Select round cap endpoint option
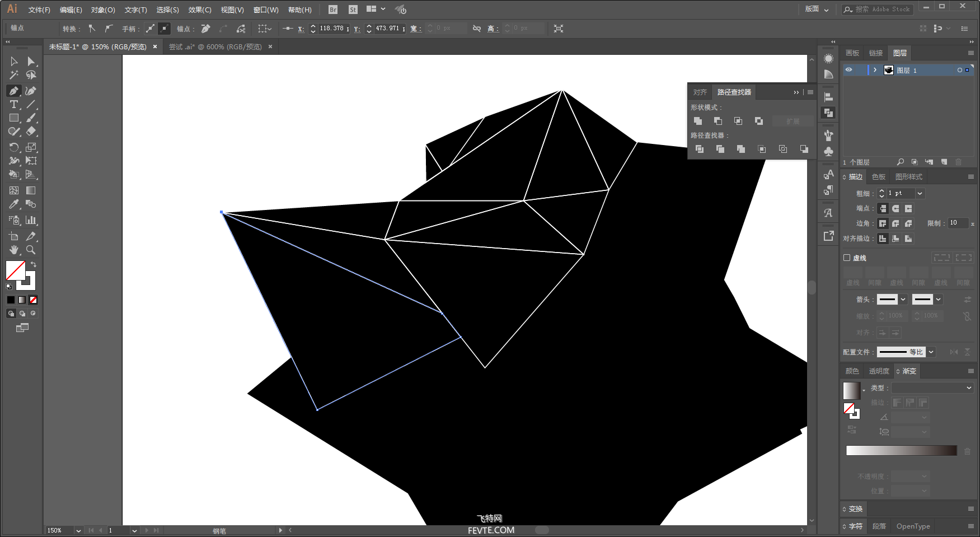This screenshot has width=980, height=537. click(895, 208)
